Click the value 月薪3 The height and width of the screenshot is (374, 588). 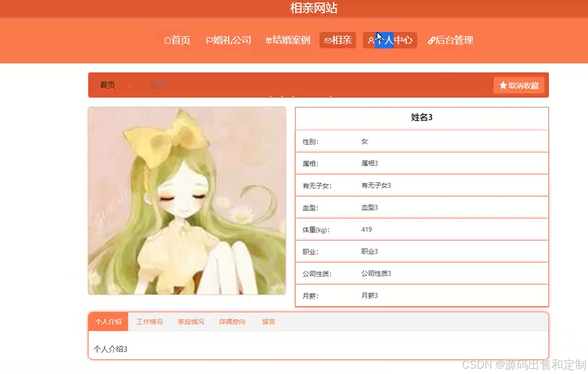click(369, 296)
